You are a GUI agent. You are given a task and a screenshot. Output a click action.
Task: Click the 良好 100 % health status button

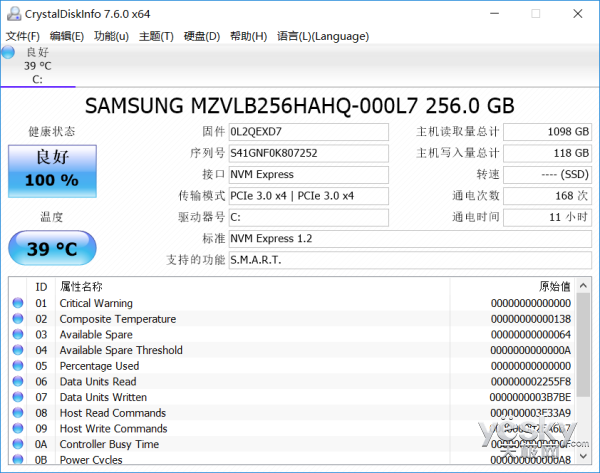[52, 171]
